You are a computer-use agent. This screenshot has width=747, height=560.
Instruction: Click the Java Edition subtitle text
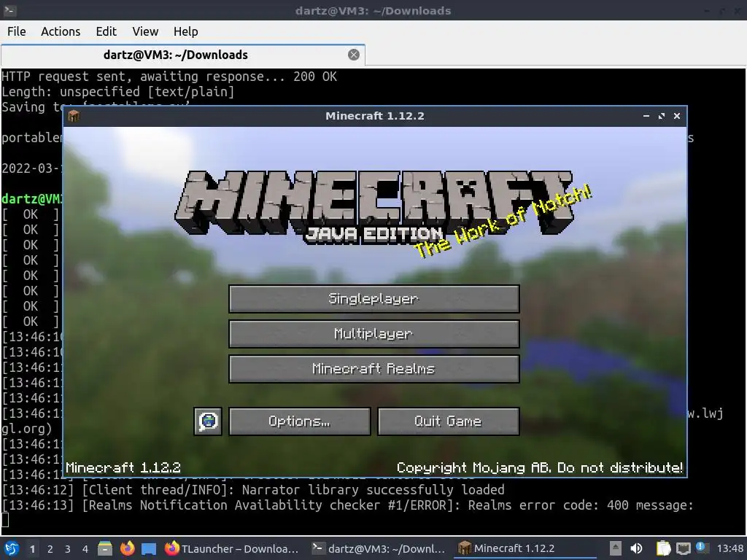(374, 234)
